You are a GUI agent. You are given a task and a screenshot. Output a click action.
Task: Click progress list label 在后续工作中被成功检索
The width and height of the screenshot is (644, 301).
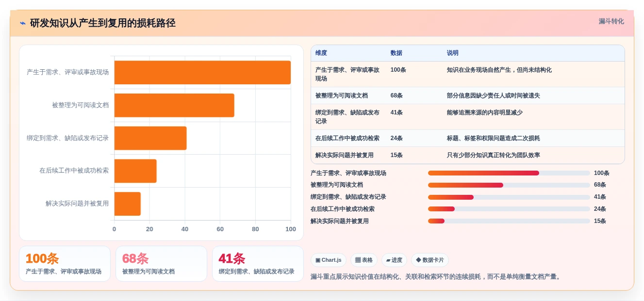pyautogui.click(x=343, y=209)
